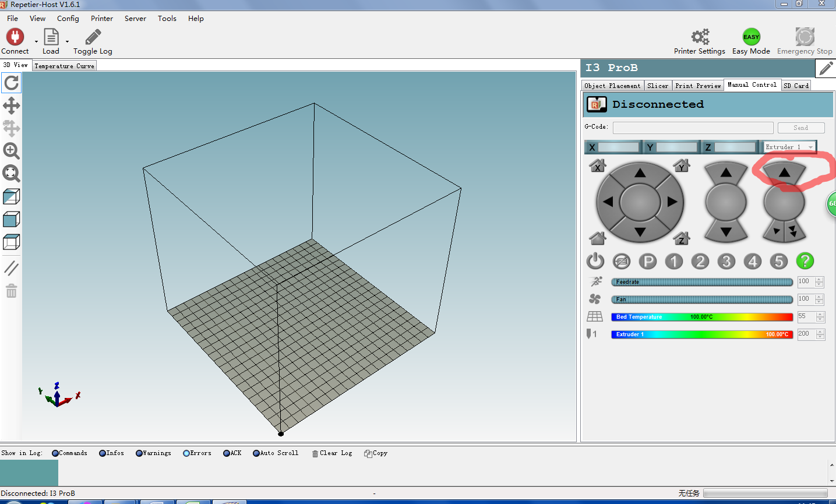The image size is (836, 504).
Task: Adjust Fan percentage spinner
Action: pos(820,299)
